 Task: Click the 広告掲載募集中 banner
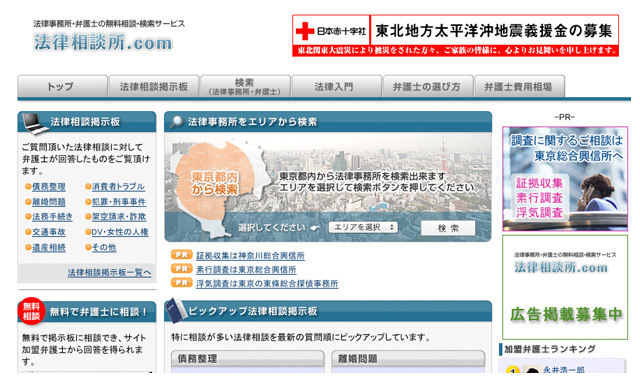tap(565, 287)
